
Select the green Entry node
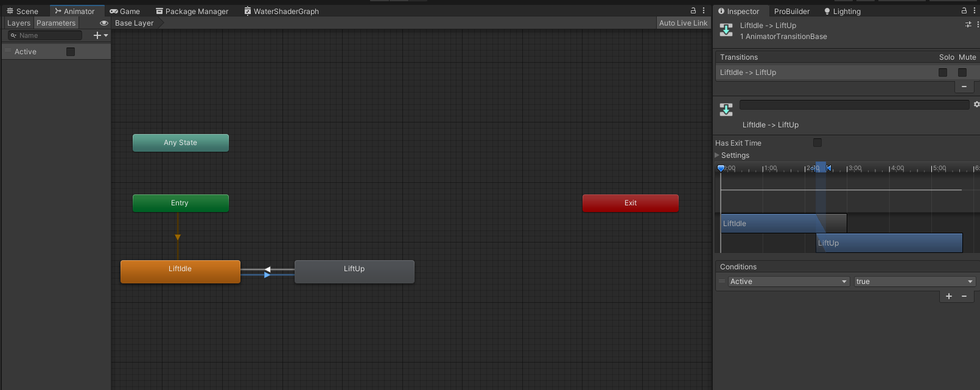(x=181, y=203)
